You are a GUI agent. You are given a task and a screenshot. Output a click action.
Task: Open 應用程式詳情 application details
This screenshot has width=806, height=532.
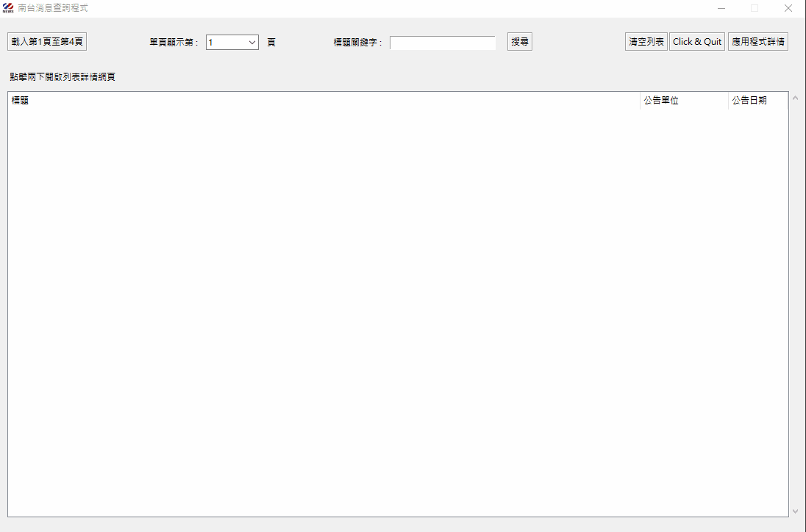pyautogui.click(x=757, y=42)
